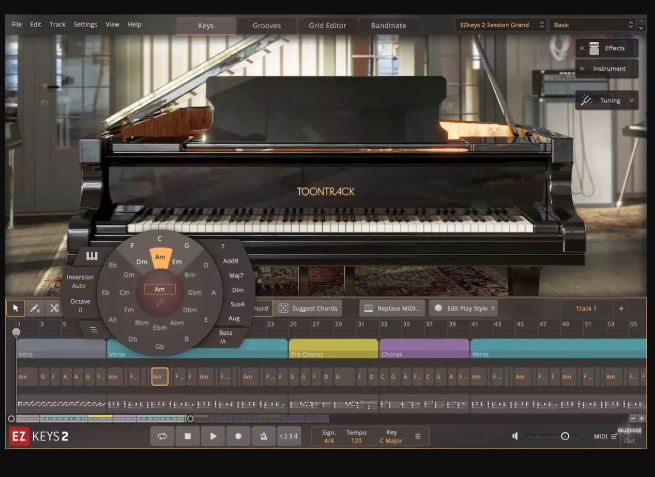Switch to the Bandmate tab
This screenshot has width=655, height=477.
[x=388, y=25]
